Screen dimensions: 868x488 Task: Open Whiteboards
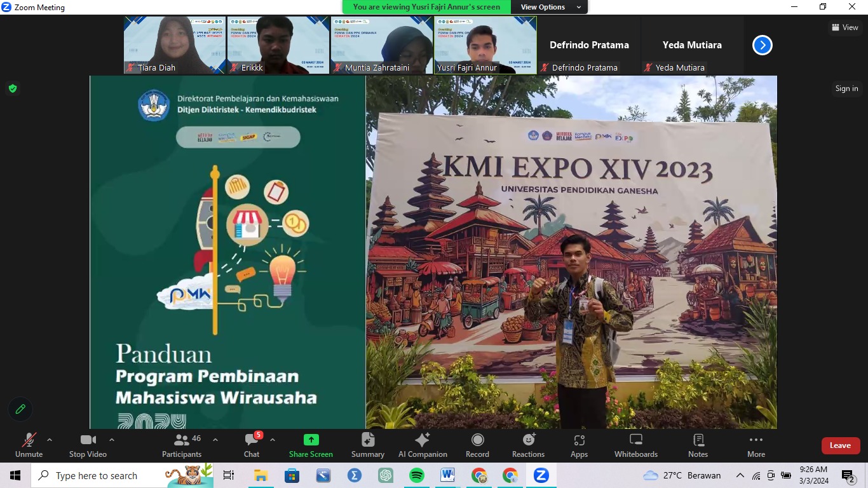click(x=636, y=445)
